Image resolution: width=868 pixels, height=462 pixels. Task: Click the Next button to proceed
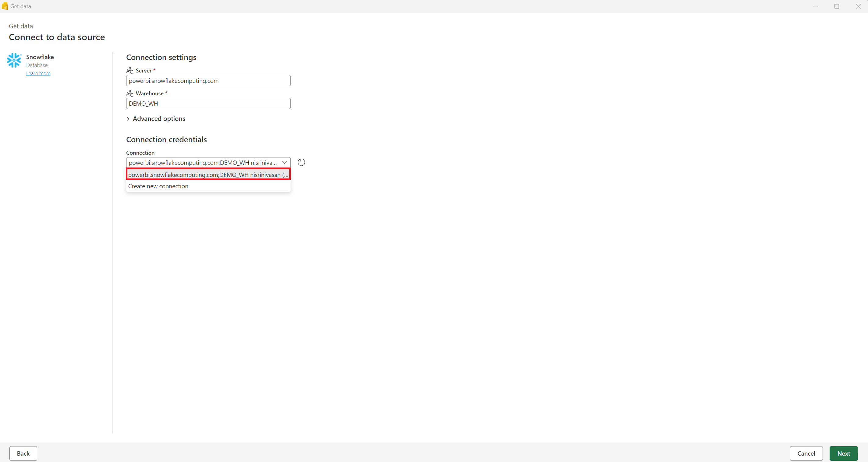844,453
